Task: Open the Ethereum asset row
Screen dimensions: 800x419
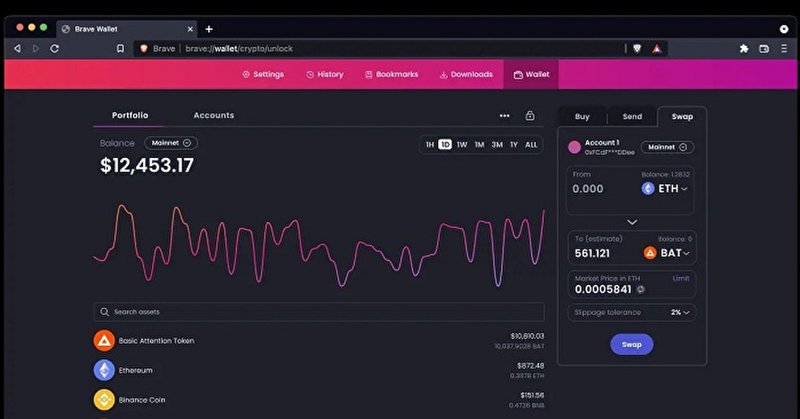Action: coord(319,370)
